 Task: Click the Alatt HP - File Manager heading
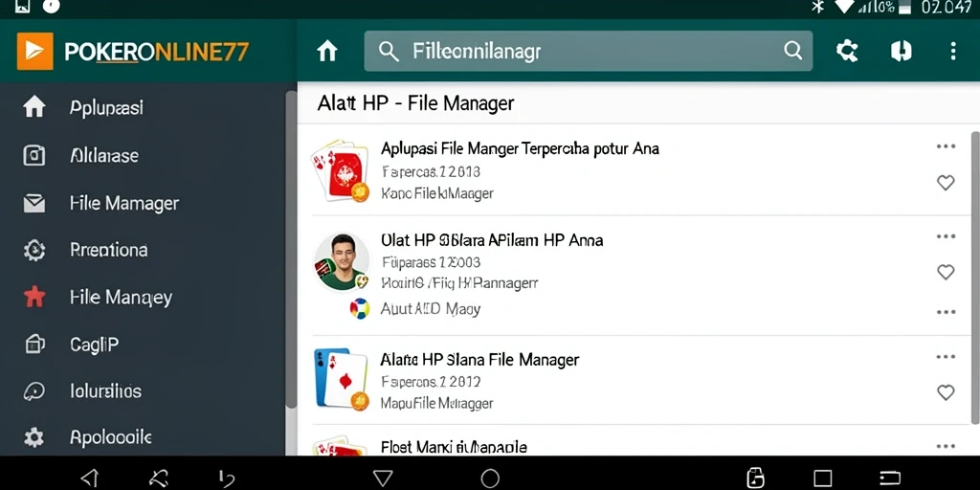415,102
